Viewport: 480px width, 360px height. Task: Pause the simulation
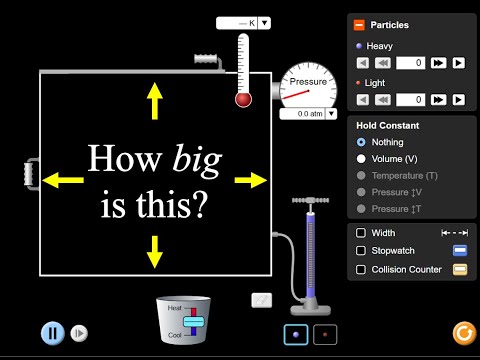pos(53,333)
